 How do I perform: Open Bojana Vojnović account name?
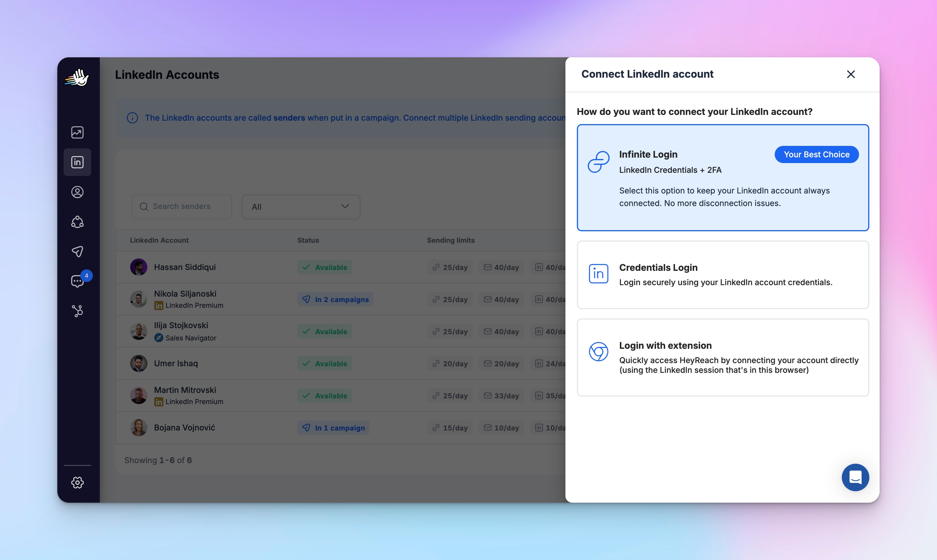click(185, 428)
